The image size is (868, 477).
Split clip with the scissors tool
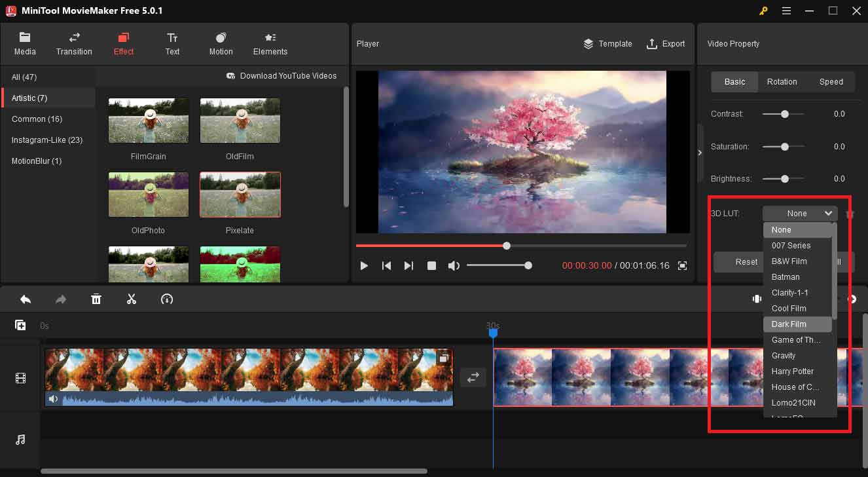(132, 299)
